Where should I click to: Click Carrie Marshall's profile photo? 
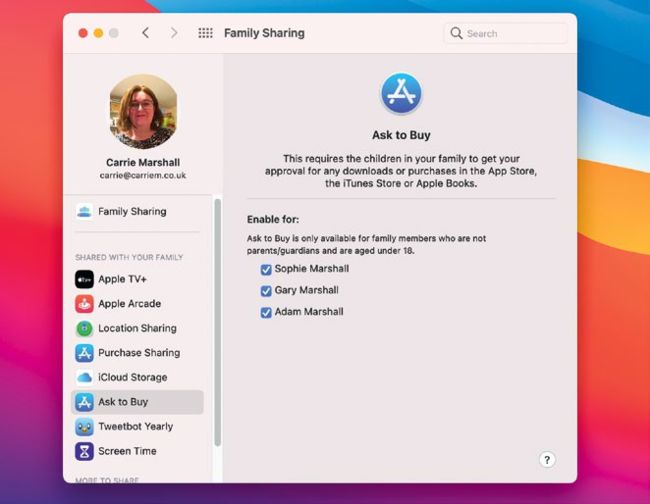142,109
